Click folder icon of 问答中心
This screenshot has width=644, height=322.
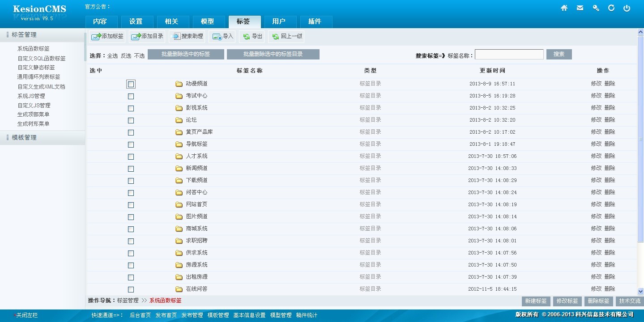179,192
